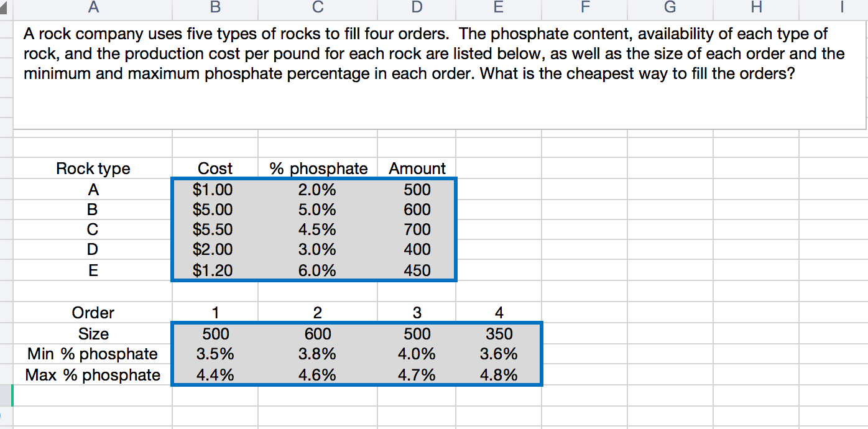This screenshot has width=868, height=429.
Task: Select column header B
Action: 215,7
